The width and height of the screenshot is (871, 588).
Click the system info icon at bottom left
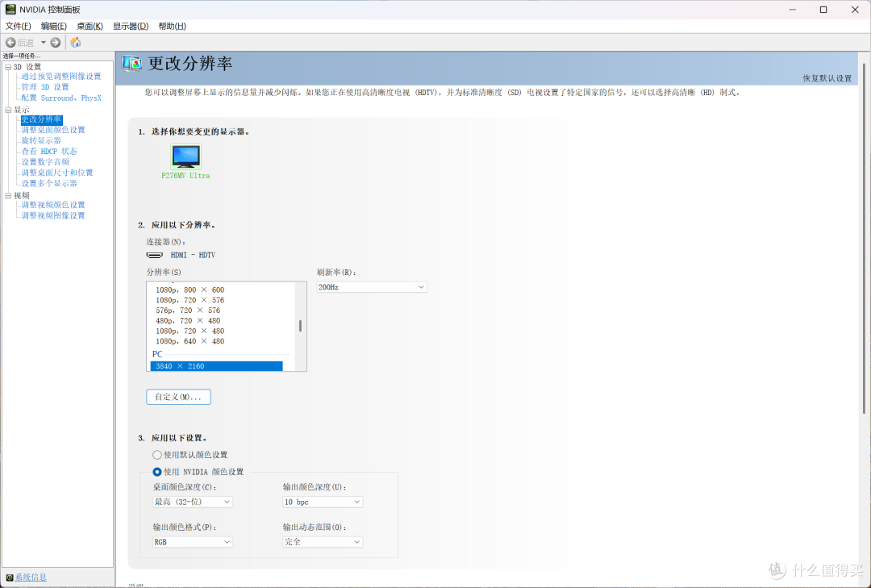tap(9, 578)
